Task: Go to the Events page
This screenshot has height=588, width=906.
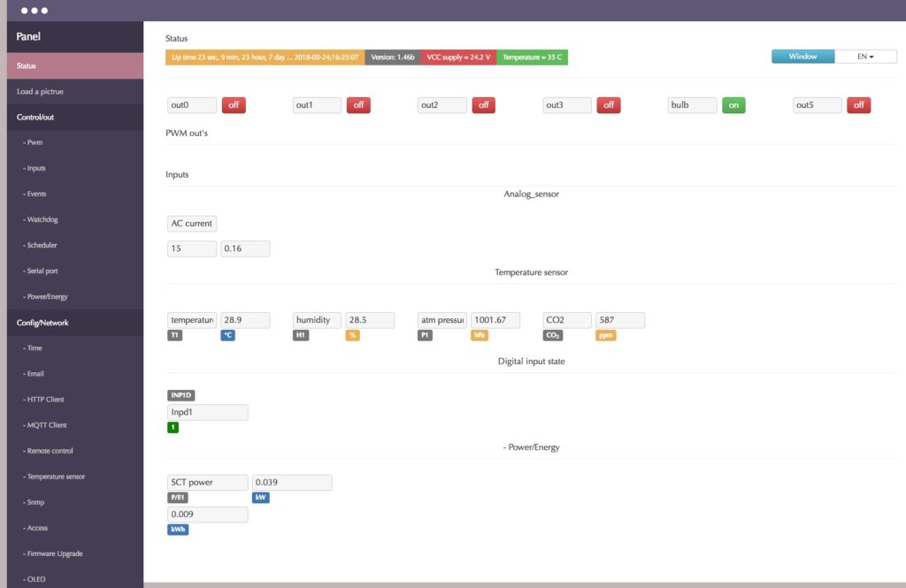Action: pos(75,194)
